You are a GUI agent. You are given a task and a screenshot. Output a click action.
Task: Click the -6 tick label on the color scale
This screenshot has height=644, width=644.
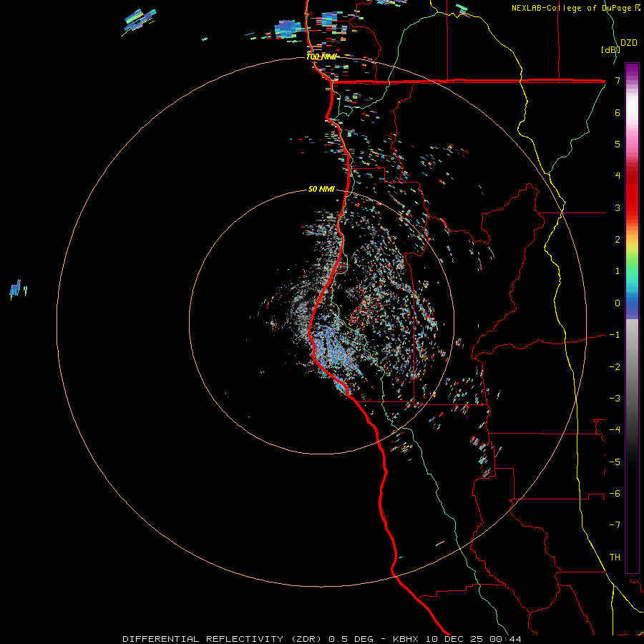click(615, 494)
